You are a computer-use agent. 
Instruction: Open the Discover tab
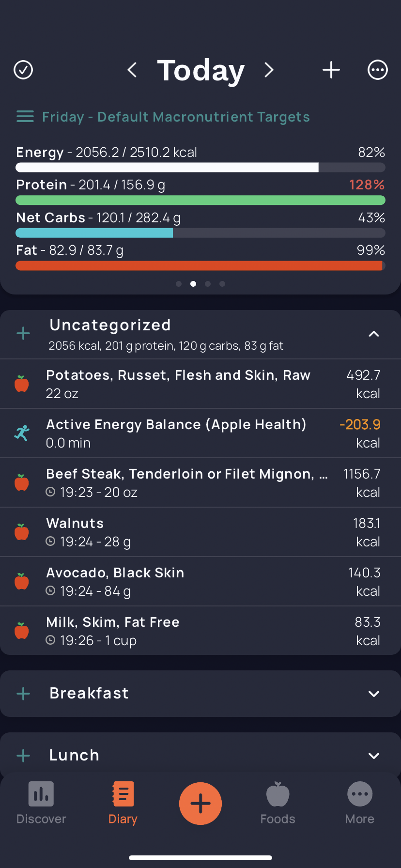click(41, 803)
